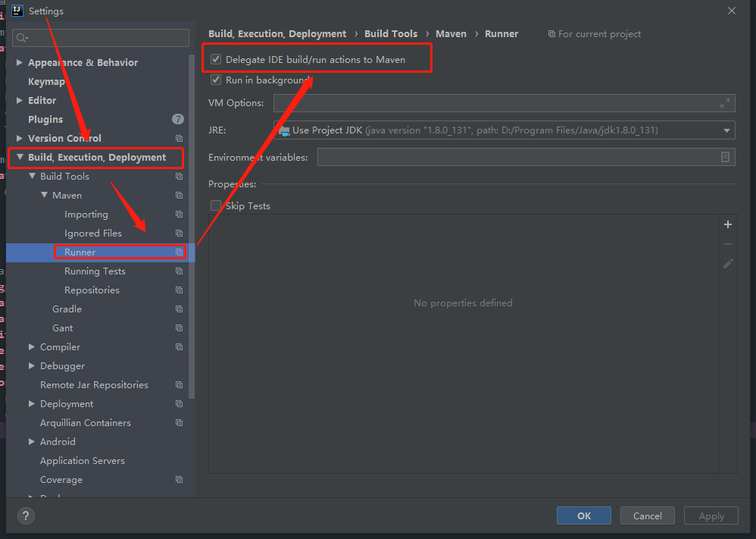
Task: Click project-level icon beside Repositories
Action: (x=179, y=290)
